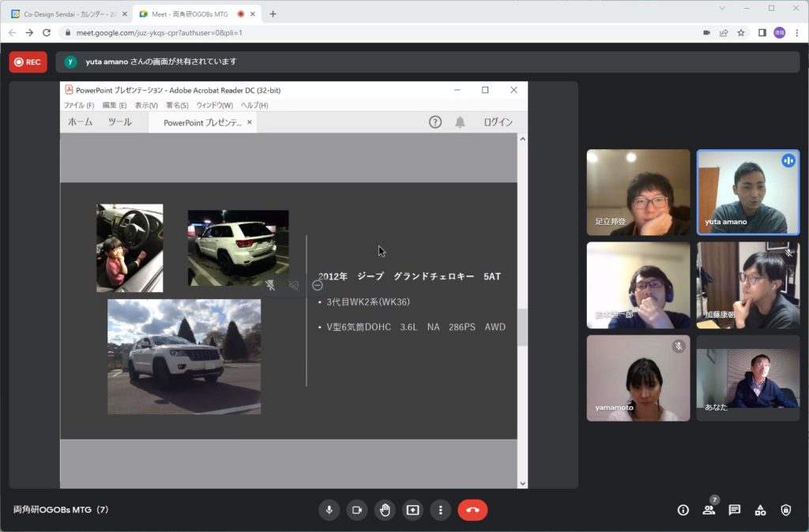Open the ファイル menu in Acrobat Reader
The image size is (809, 532).
[78, 105]
